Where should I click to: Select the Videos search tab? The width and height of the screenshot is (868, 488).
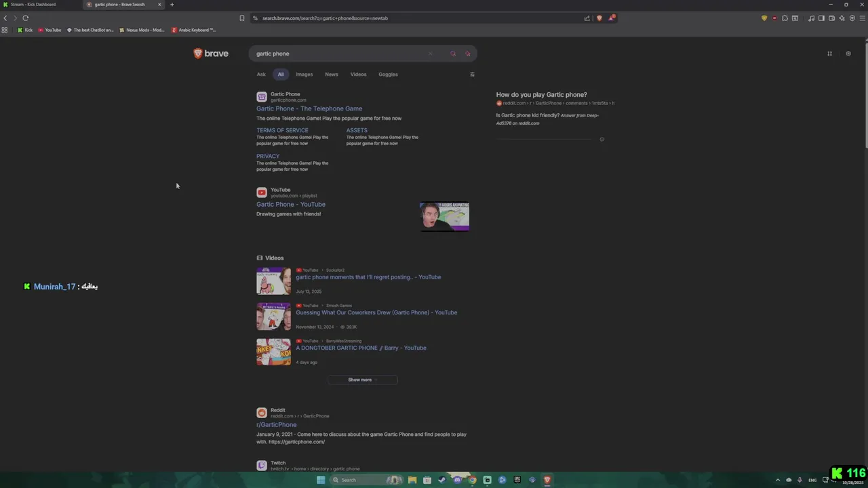[358, 75]
